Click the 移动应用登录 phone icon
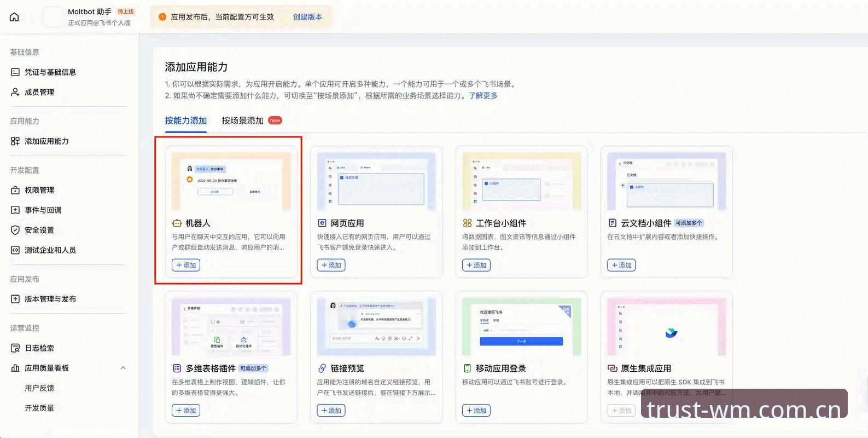 [467, 368]
